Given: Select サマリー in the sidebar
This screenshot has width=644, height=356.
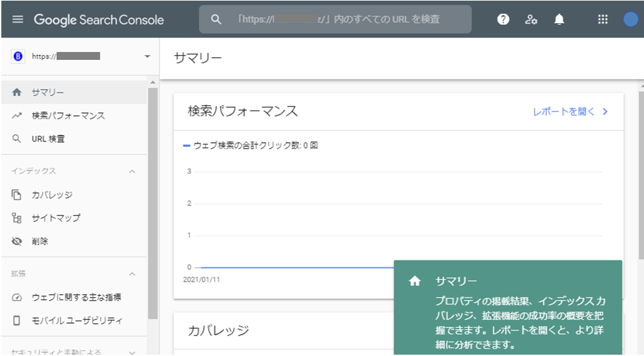Looking at the screenshot, I should point(74,92).
